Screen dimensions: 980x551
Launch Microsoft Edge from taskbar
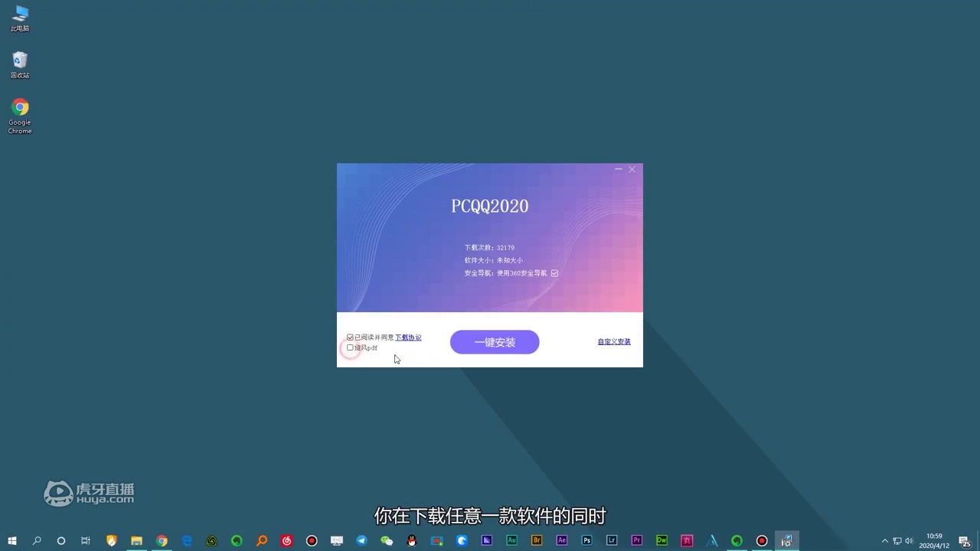[187, 540]
